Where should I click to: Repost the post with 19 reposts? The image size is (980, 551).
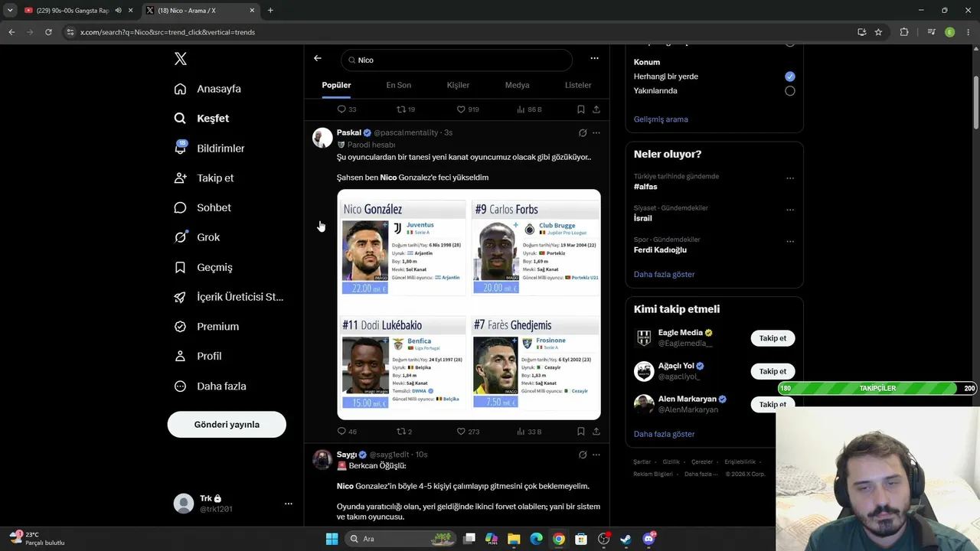coord(406,109)
